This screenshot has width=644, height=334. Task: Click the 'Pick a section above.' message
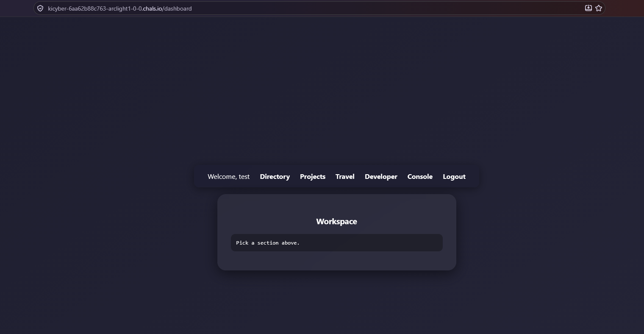point(268,243)
